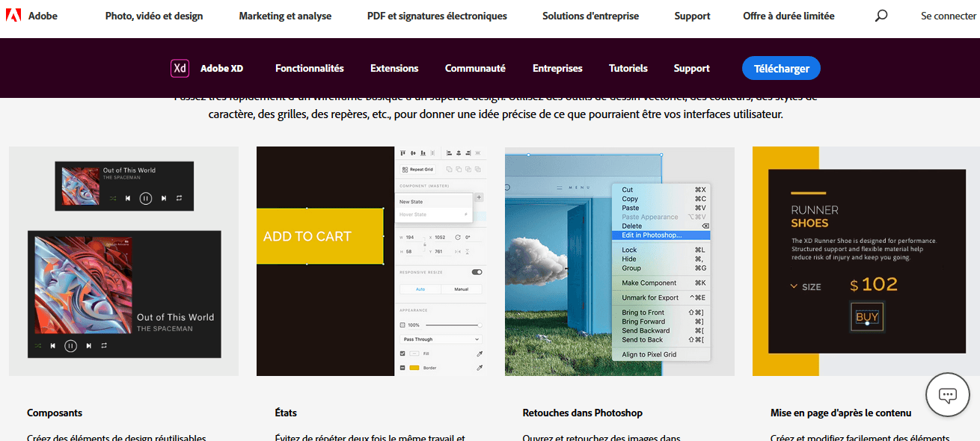Click the Fill eyedropper icon

480,354
